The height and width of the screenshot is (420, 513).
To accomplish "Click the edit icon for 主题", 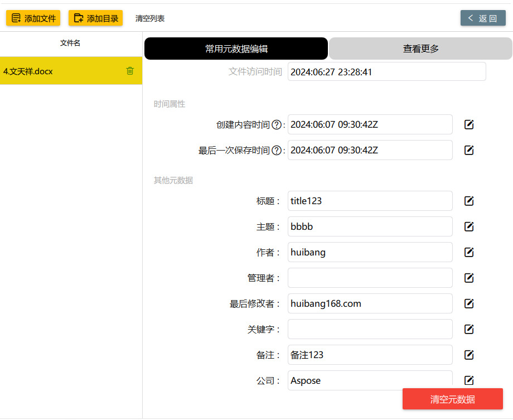I will 469,226.
